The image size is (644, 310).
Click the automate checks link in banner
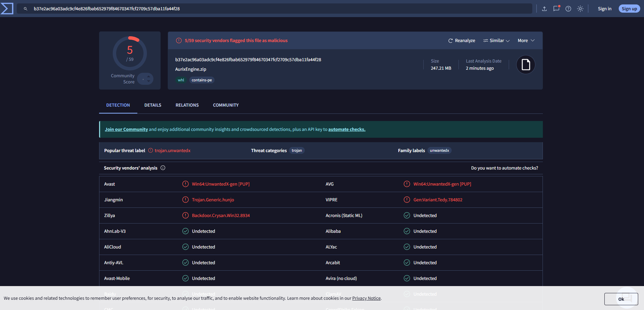(x=347, y=129)
